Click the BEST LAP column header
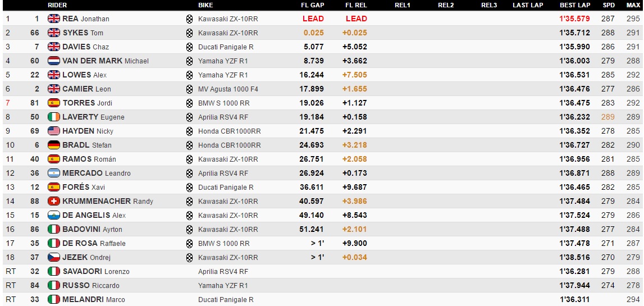 (x=575, y=5)
